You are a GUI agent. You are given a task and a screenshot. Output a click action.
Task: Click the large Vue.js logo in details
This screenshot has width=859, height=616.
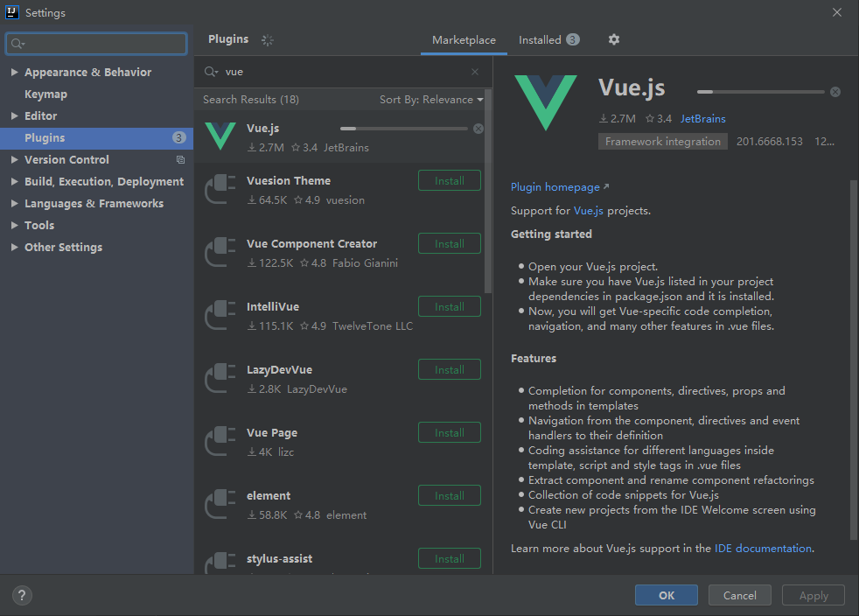click(546, 102)
